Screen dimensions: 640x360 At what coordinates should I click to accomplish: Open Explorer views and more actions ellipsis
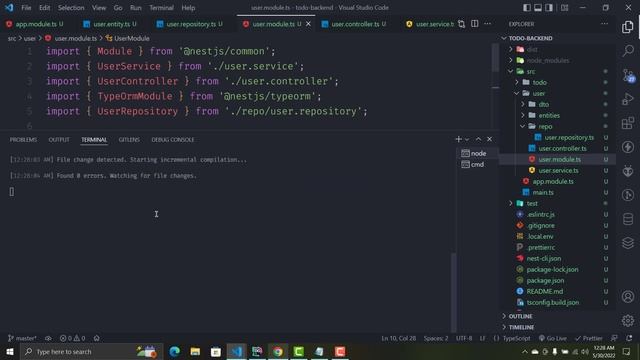(604, 24)
